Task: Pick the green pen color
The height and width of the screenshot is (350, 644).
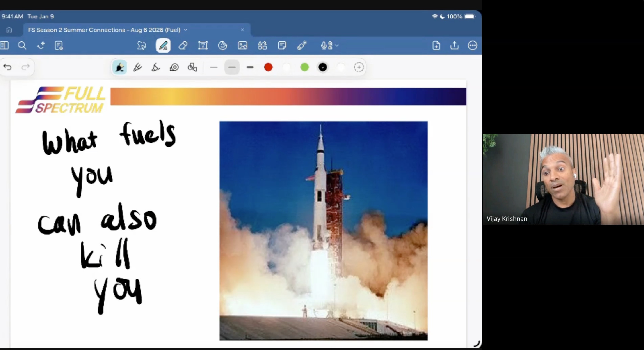Action: pyautogui.click(x=304, y=67)
